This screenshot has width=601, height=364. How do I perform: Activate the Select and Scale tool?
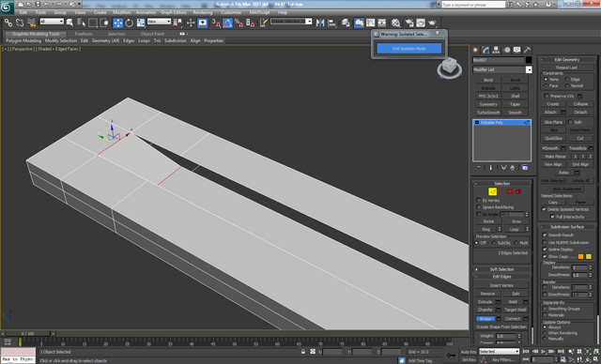141,23
